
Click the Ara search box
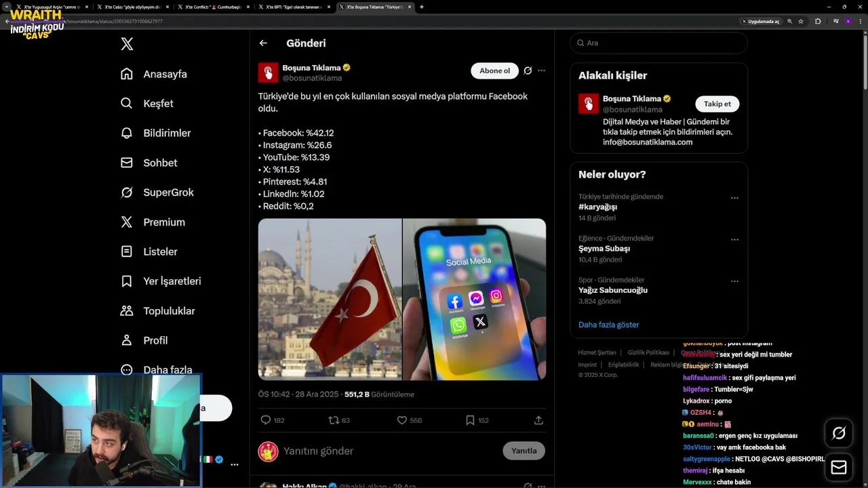point(658,43)
